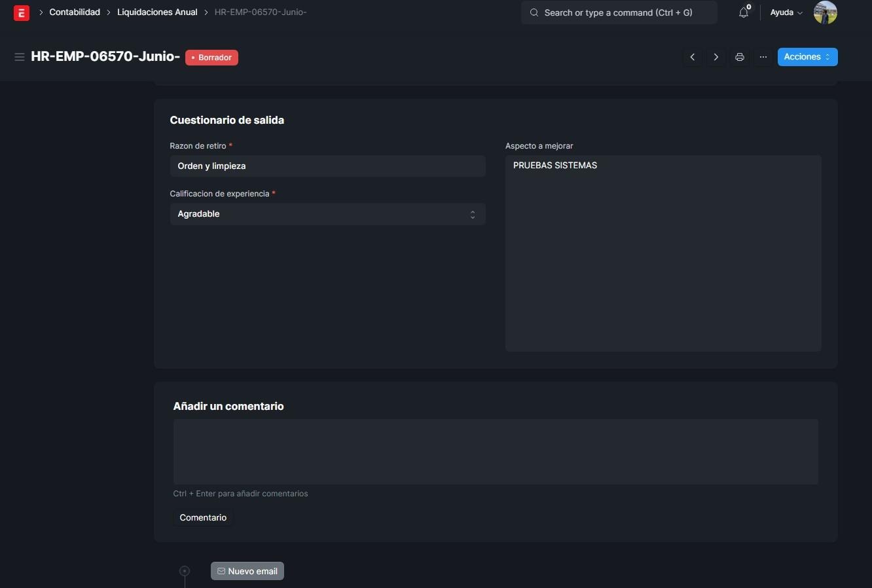Expand the Acciones dropdown button

point(807,57)
